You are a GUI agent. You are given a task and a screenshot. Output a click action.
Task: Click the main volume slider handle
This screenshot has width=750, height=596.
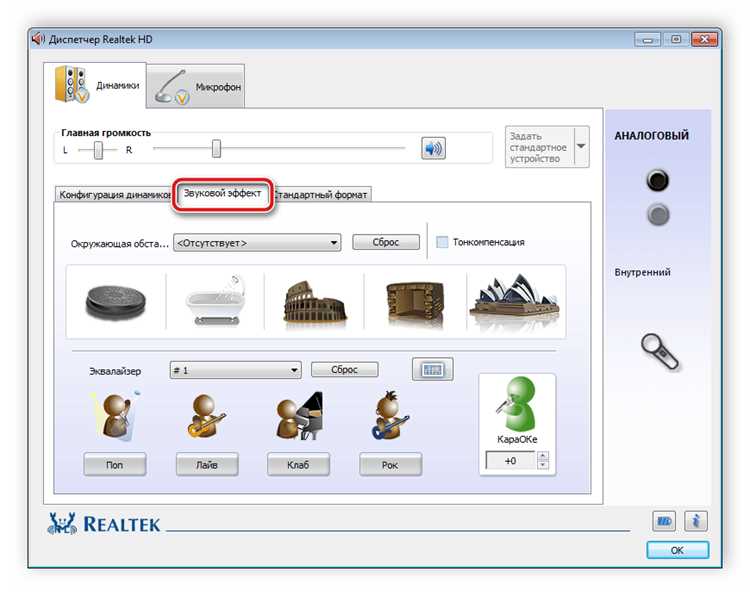coord(216,149)
